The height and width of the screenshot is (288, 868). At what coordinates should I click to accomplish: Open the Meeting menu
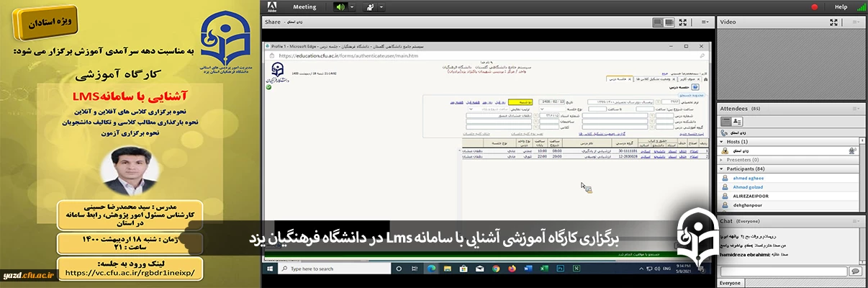point(304,7)
